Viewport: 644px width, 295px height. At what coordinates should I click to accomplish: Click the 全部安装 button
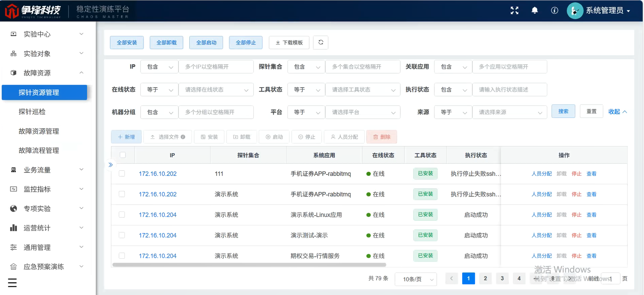(127, 42)
